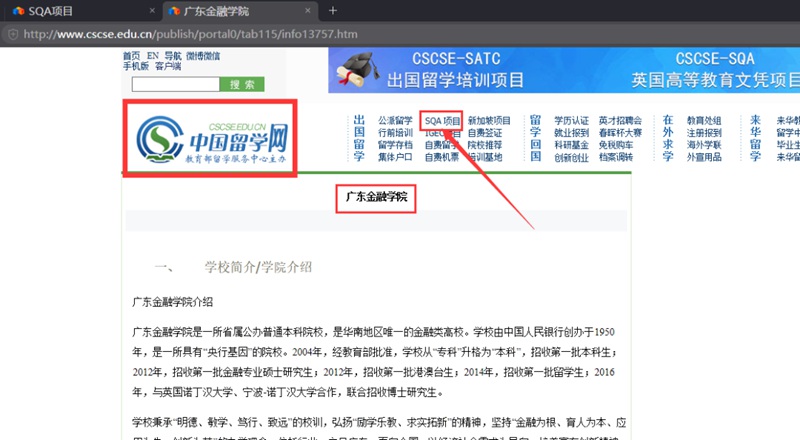Viewport: 800px width, 440px height.
Task: Click the paragraph starting 学校秉承"明德、敏学
Action: coord(379,429)
